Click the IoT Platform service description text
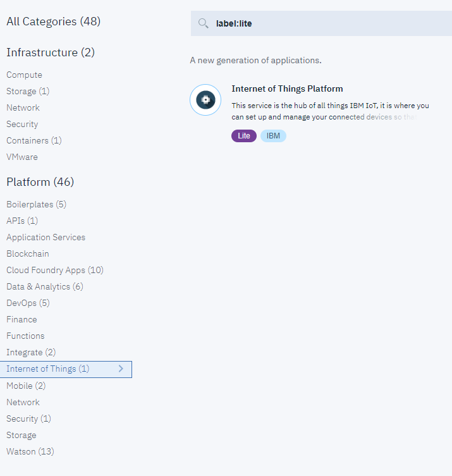452x476 pixels. point(330,111)
